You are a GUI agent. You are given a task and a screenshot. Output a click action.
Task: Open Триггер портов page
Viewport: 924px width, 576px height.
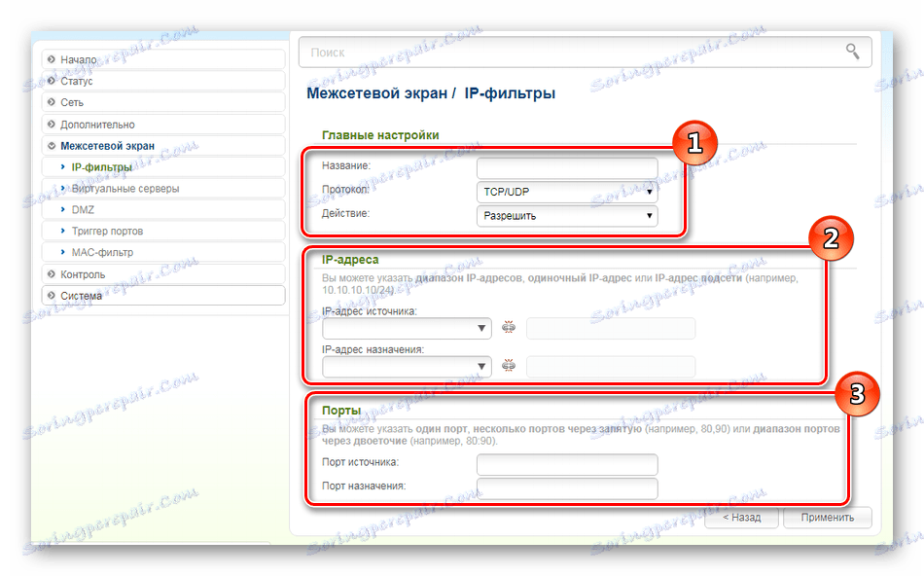click(x=163, y=232)
